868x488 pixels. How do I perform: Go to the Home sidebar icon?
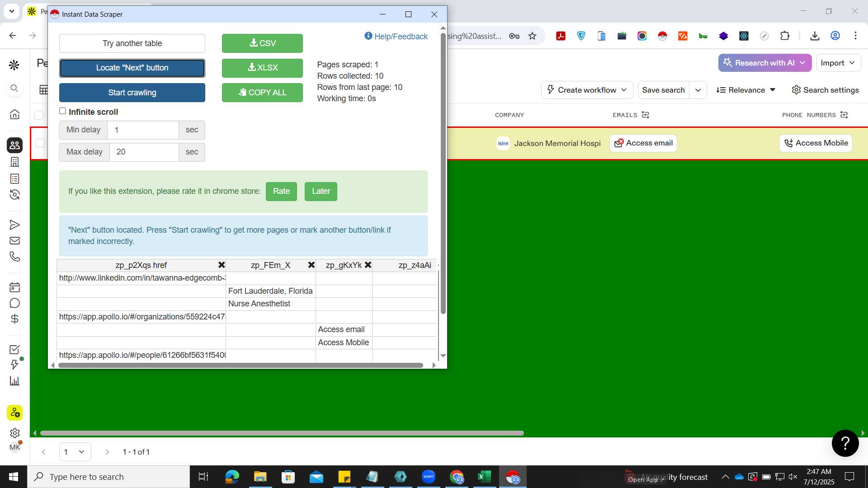point(14,114)
